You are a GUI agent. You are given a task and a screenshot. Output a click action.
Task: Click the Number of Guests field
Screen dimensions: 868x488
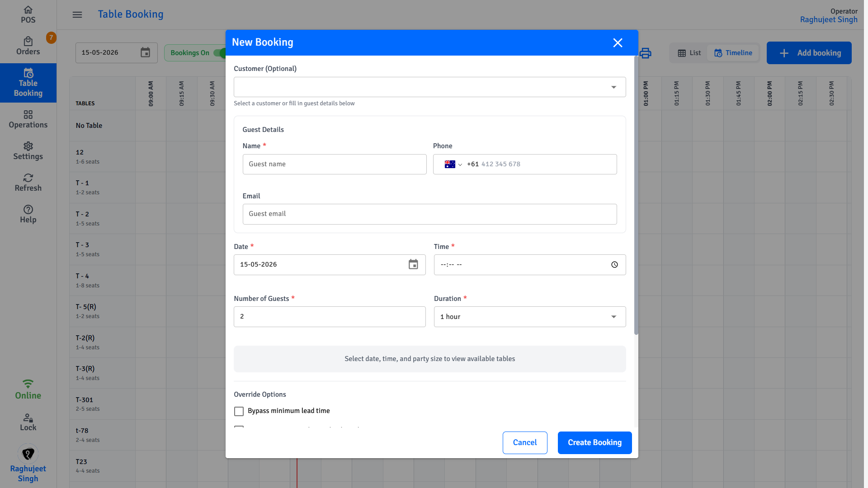pyautogui.click(x=329, y=317)
